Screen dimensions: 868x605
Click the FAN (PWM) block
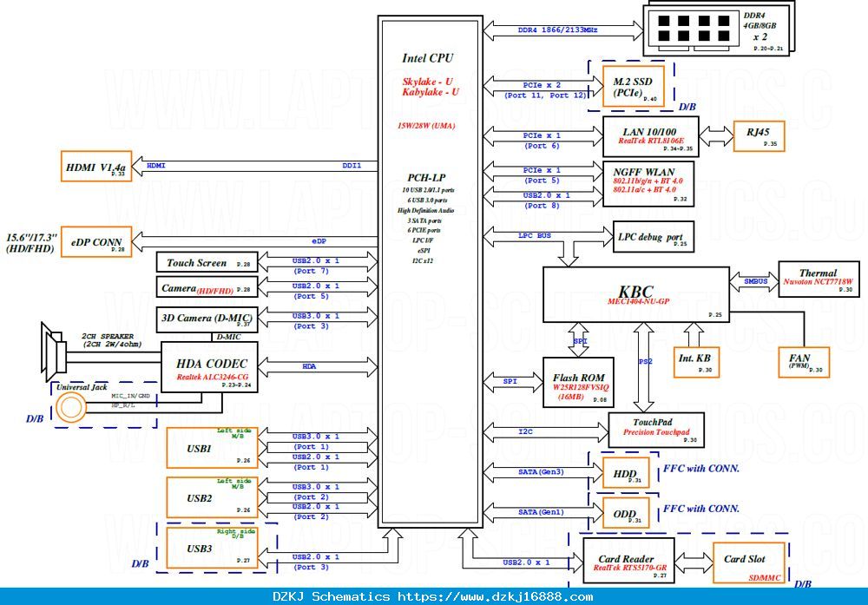pyautogui.click(x=804, y=362)
